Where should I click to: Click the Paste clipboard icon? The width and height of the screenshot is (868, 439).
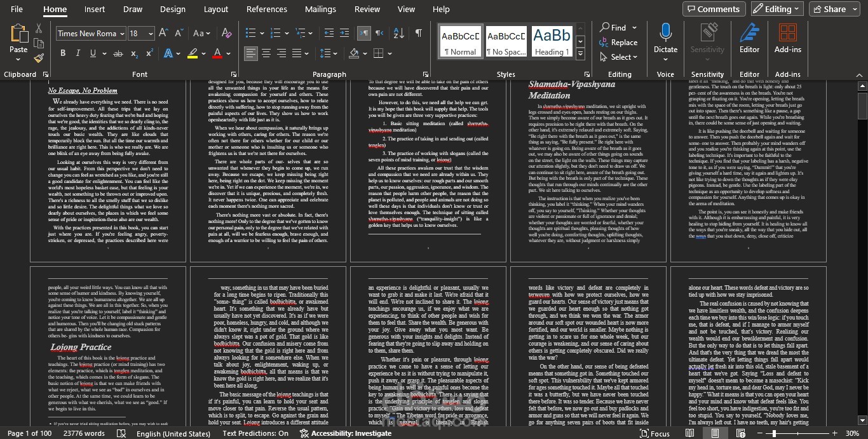coord(18,34)
